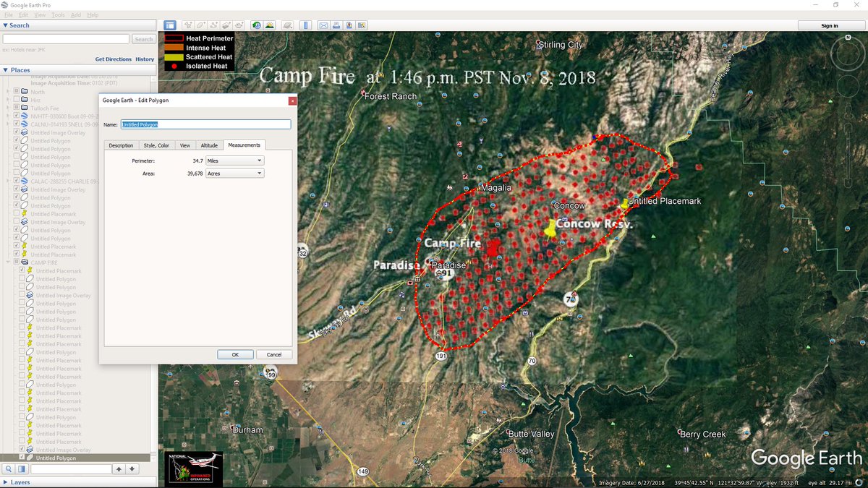Image resolution: width=868 pixels, height=488 pixels.
Task: Confirm the polygon edits with OK
Action: (x=235, y=354)
